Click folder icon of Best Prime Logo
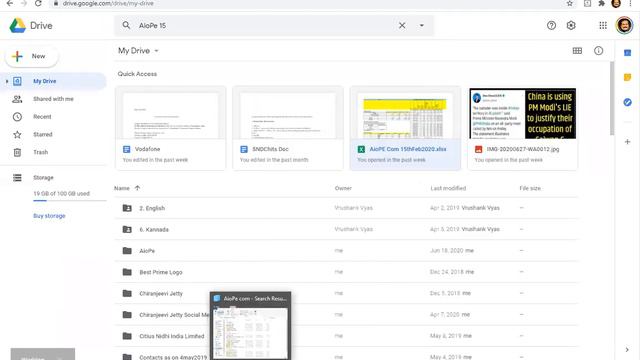Image resolution: width=640 pixels, height=360 pixels. (x=127, y=272)
